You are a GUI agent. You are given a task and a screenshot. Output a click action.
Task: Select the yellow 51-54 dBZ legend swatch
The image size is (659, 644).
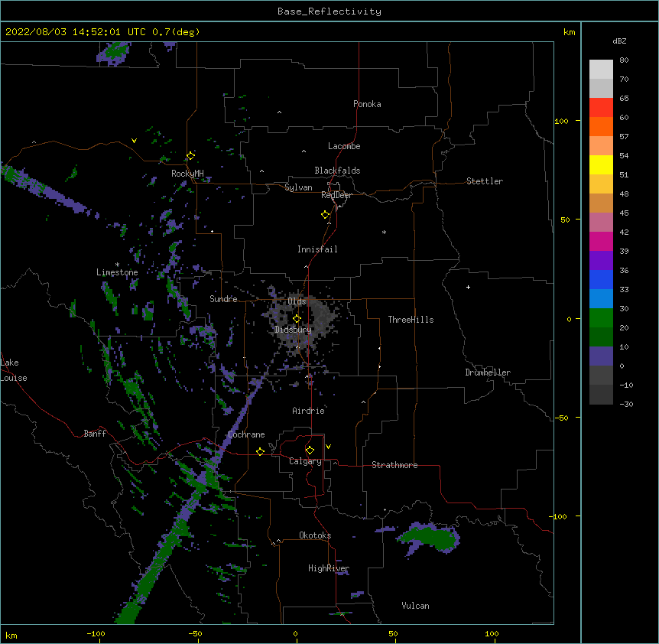pyautogui.click(x=601, y=165)
